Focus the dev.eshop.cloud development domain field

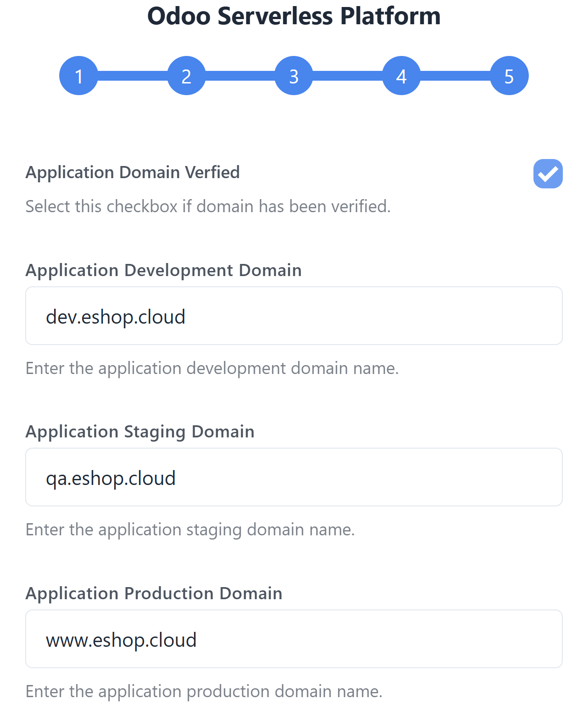click(294, 316)
